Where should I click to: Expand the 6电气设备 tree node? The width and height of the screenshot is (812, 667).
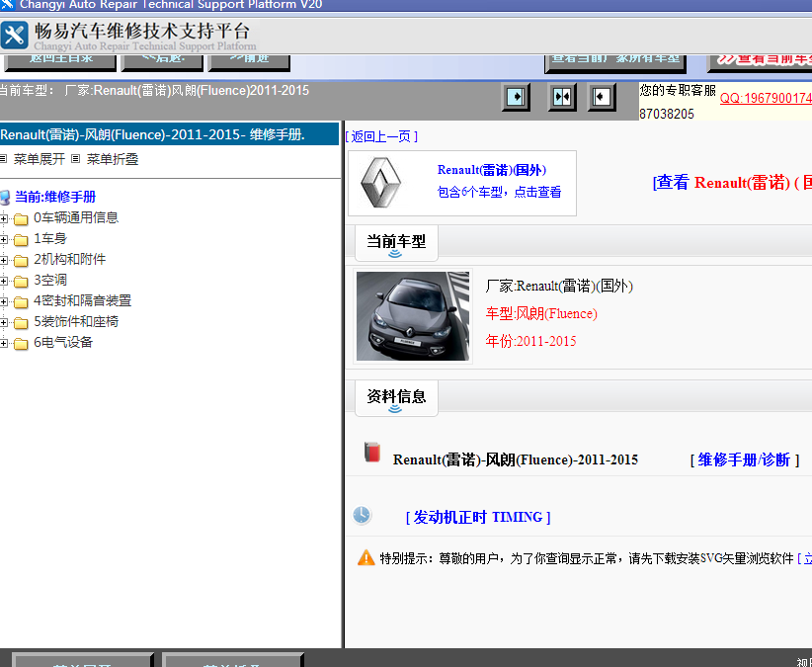click(x=3, y=343)
